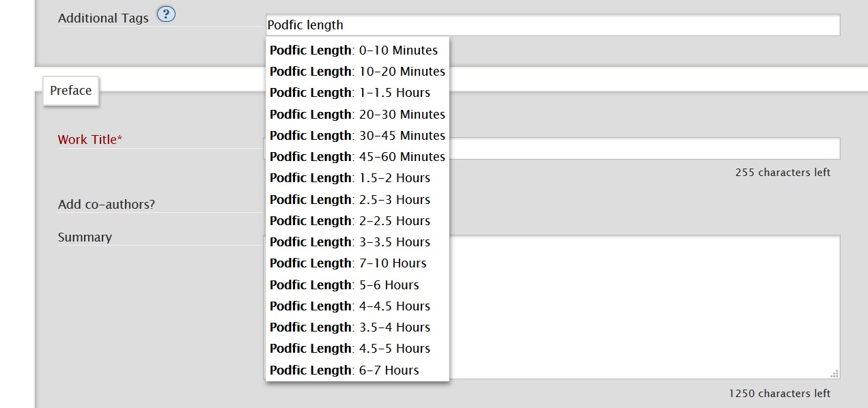Choose Podfic Length: 7-10 Hours option
The height and width of the screenshot is (408, 868).
(x=348, y=263)
